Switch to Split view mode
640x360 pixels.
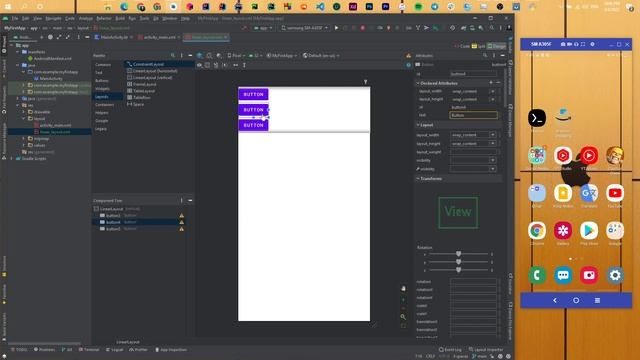pos(479,46)
